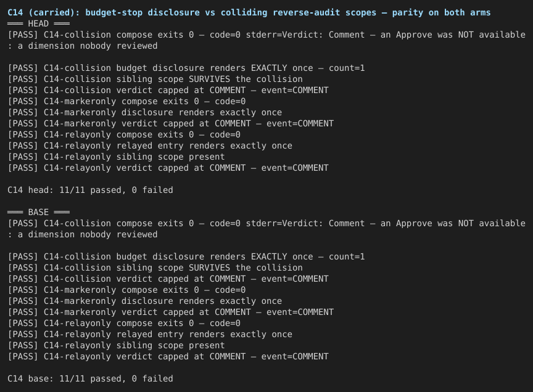
Task: Click HEAD's 'C14-markeronly compose exits 0' line
Action: [126, 101]
